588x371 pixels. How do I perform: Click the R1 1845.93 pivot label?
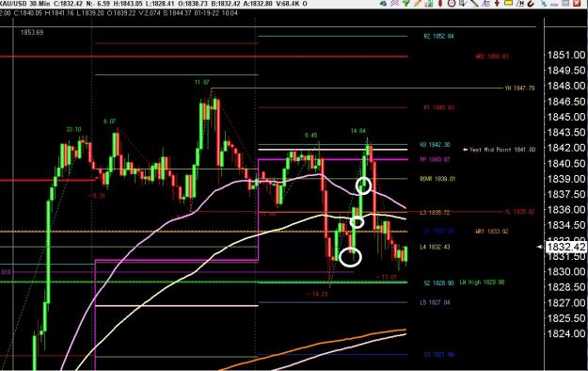438,107
